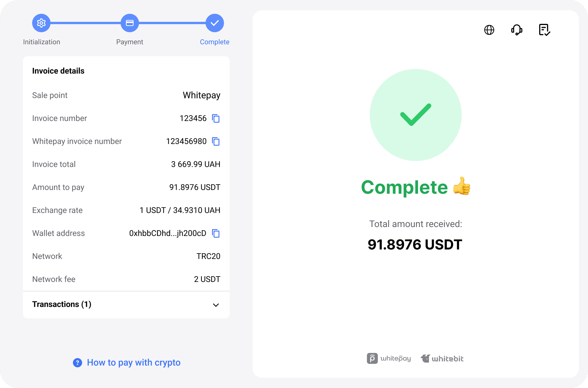The image size is (588, 388).
Task: Copy the wallet address
Action: 216,233
